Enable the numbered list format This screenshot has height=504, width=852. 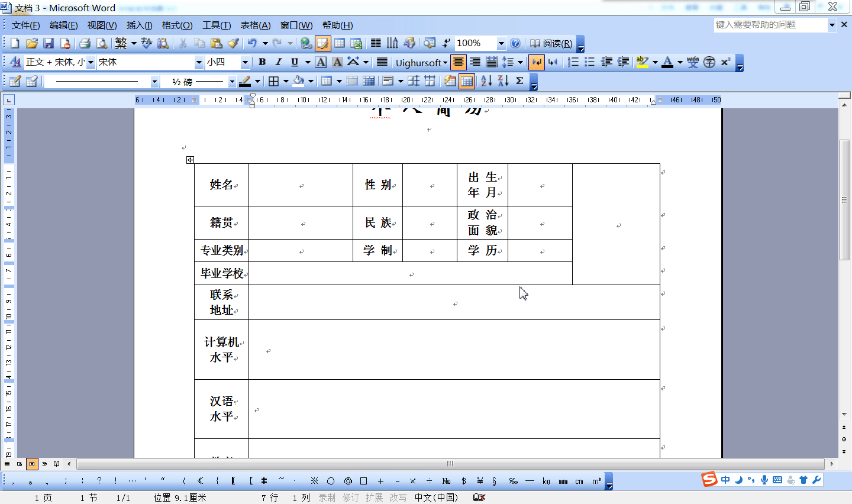[573, 62]
